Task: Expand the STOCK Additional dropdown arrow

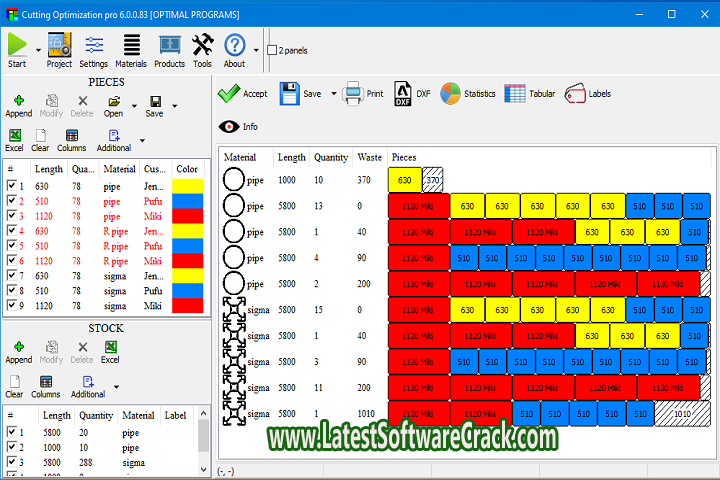Action: coord(117,387)
